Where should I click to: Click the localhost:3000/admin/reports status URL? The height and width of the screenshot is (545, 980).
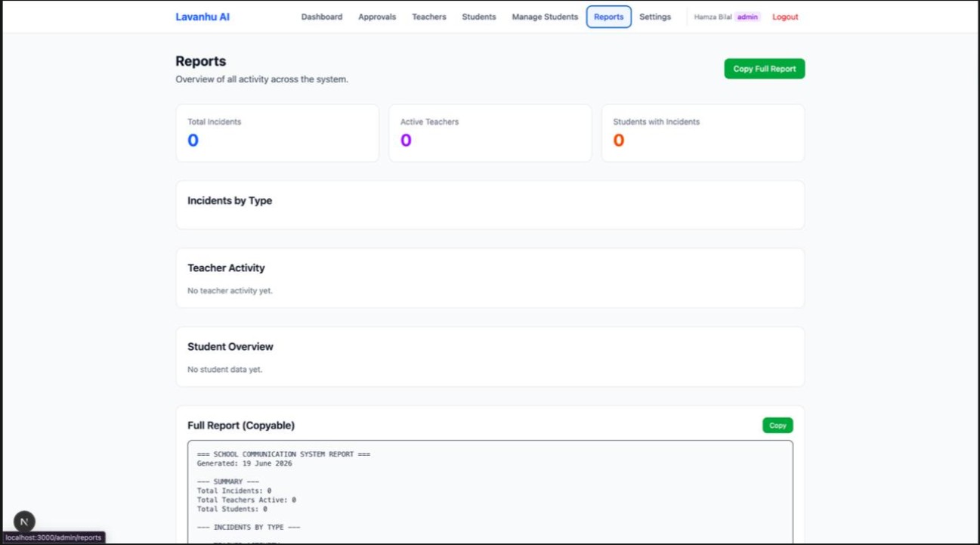(54, 537)
